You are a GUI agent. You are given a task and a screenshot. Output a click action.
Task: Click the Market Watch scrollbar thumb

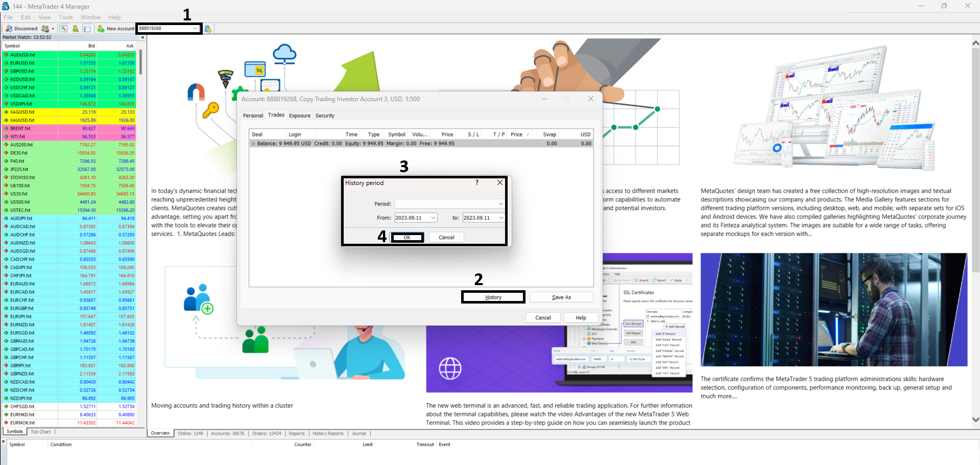[x=140, y=62]
